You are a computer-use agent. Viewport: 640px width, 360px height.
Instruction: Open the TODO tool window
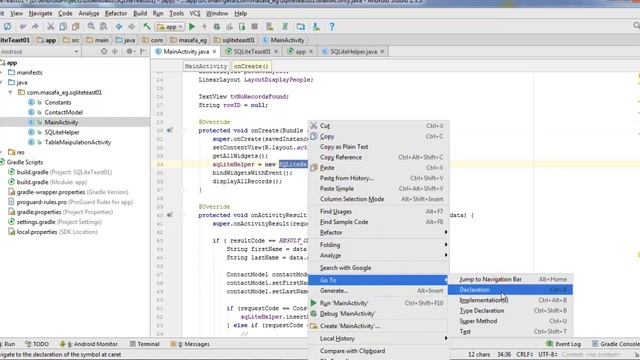coord(37,344)
